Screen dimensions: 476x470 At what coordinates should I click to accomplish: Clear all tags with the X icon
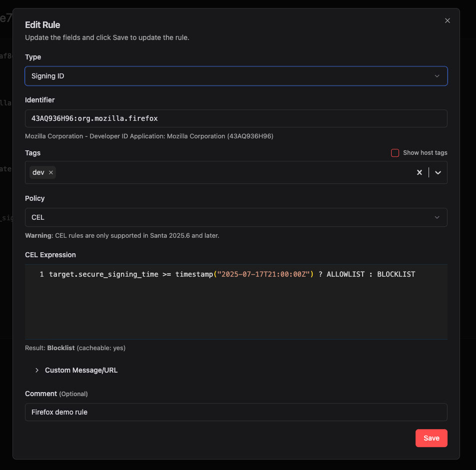tap(420, 172)
